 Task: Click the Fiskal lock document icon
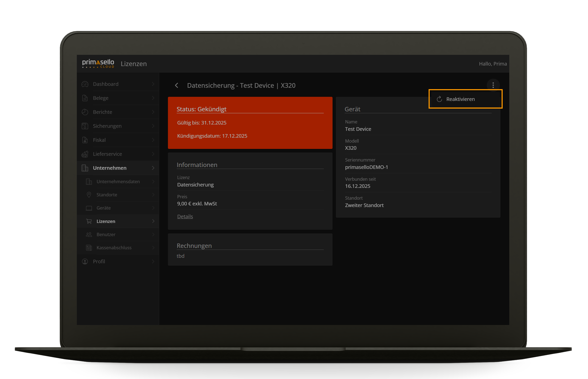click(x=85, y=140)
